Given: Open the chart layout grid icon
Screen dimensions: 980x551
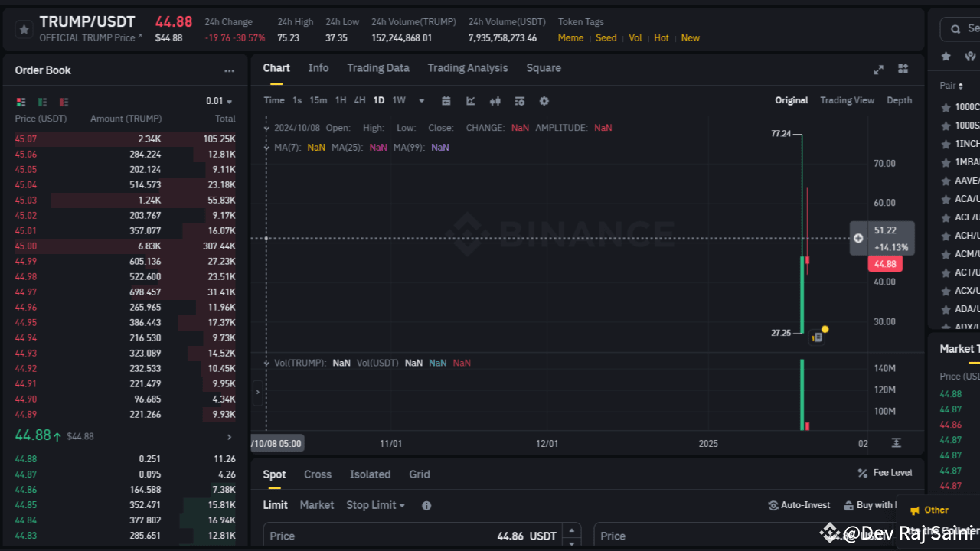Looking at the screenshot, I should (903, 69).
